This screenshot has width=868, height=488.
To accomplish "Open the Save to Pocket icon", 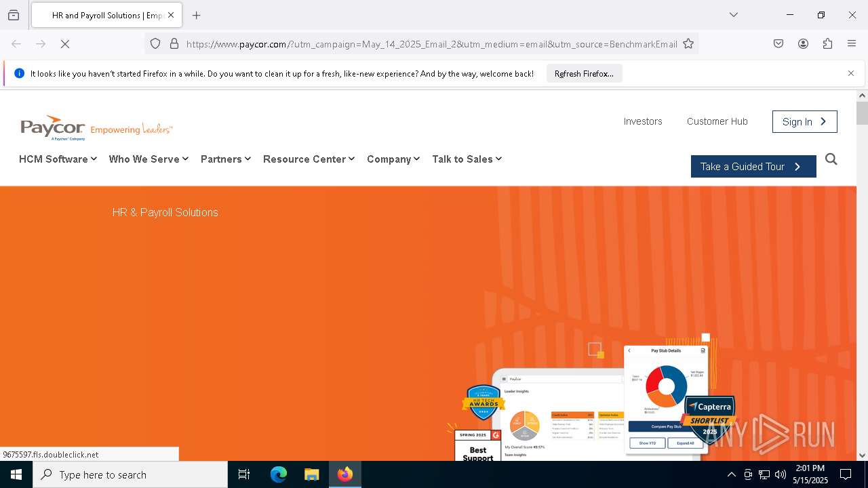I will [x=778, y=44].
